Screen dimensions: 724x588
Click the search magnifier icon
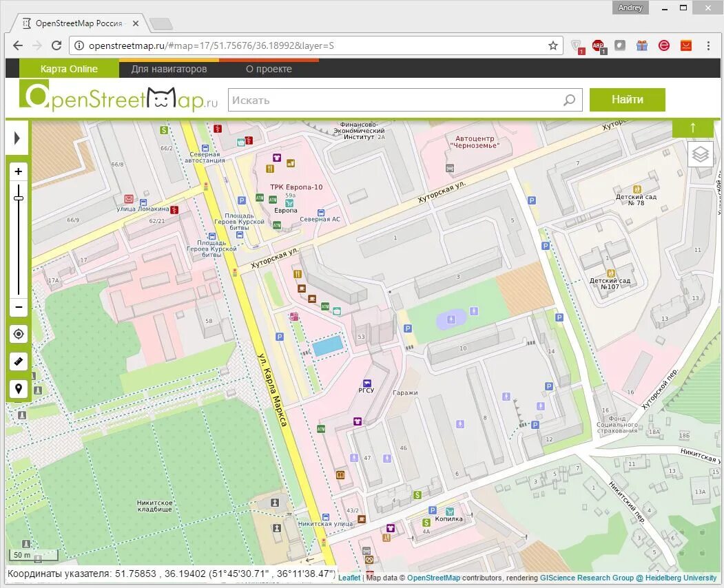[x=569, y=100]
